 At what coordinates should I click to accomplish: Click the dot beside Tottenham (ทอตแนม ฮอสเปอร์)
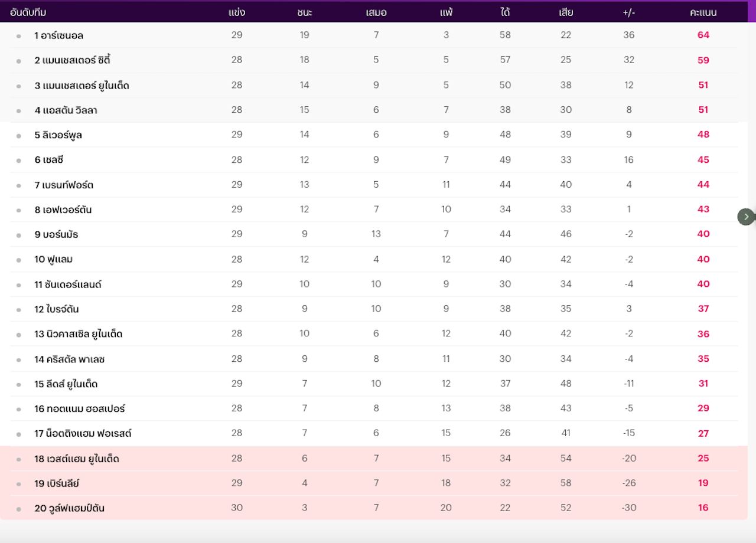point(18,409)
